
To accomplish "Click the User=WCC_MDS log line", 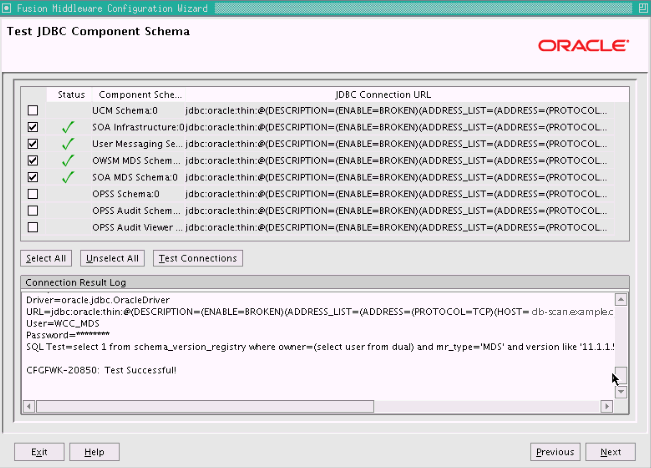I will [x=63, y=323].
